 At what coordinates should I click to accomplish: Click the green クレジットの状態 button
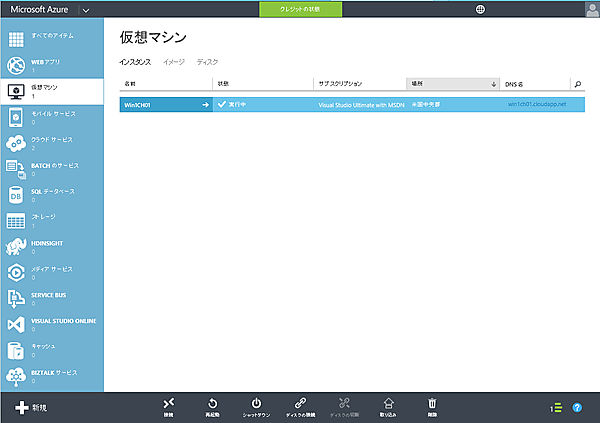click(x=301, y=9)
